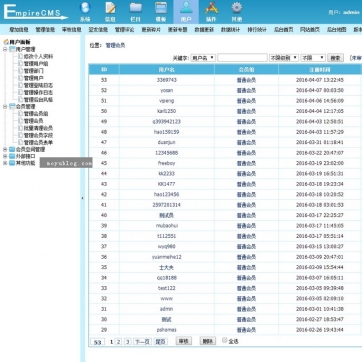Click the admin account name top right
362x362 pixels.
pyautogui.click(x=351, y=12)
